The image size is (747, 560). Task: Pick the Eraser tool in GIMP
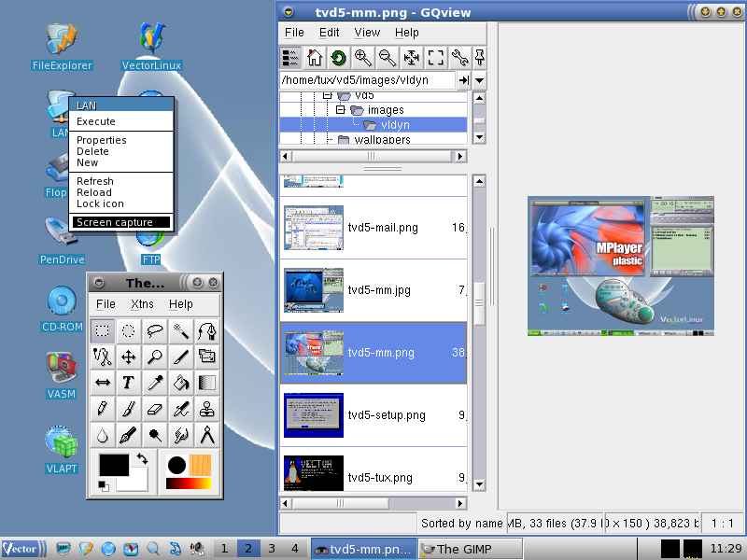coord(155,409)
